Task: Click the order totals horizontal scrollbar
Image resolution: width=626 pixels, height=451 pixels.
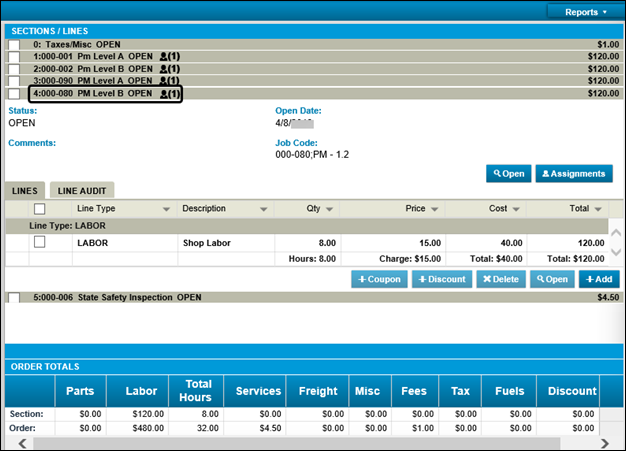Action: pyautogui.click(x=312, y=443)
